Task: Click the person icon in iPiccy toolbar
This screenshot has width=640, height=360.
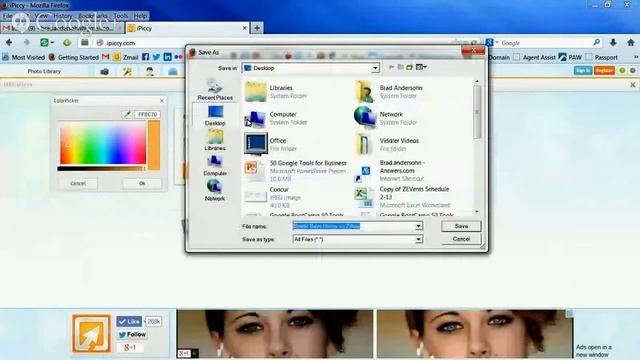Action: (150, 71)
